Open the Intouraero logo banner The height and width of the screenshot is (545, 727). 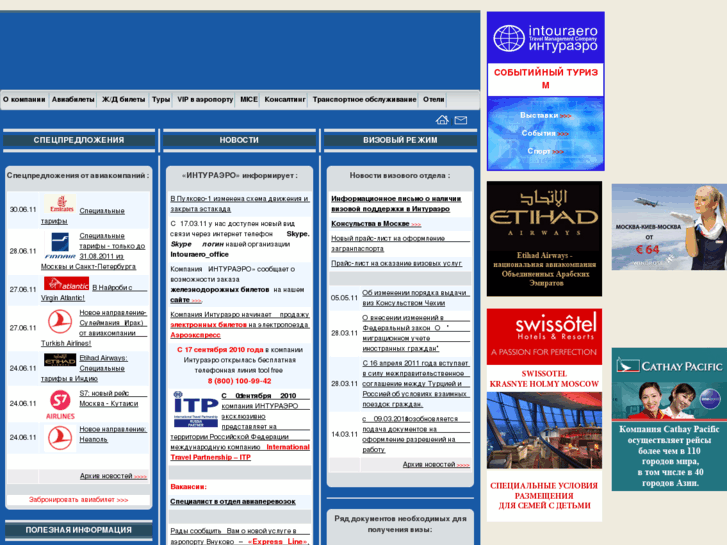545,39
